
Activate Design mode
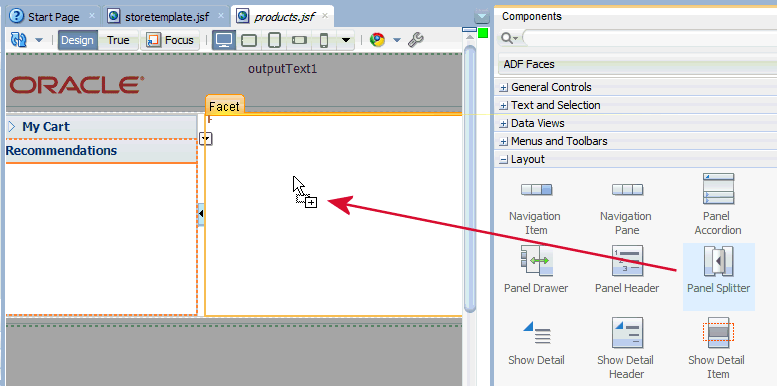(x=77, y=40)
